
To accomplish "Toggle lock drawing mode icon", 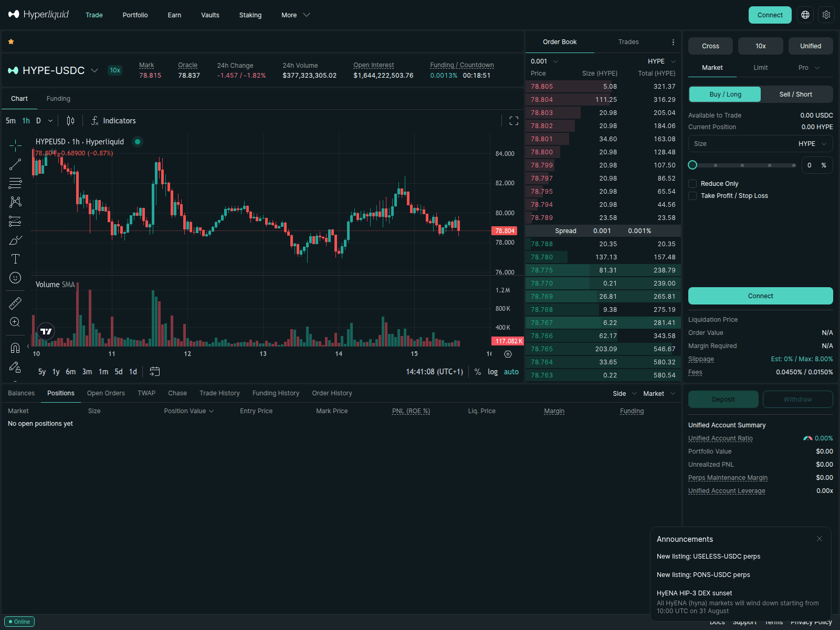I will click(15, 367).
